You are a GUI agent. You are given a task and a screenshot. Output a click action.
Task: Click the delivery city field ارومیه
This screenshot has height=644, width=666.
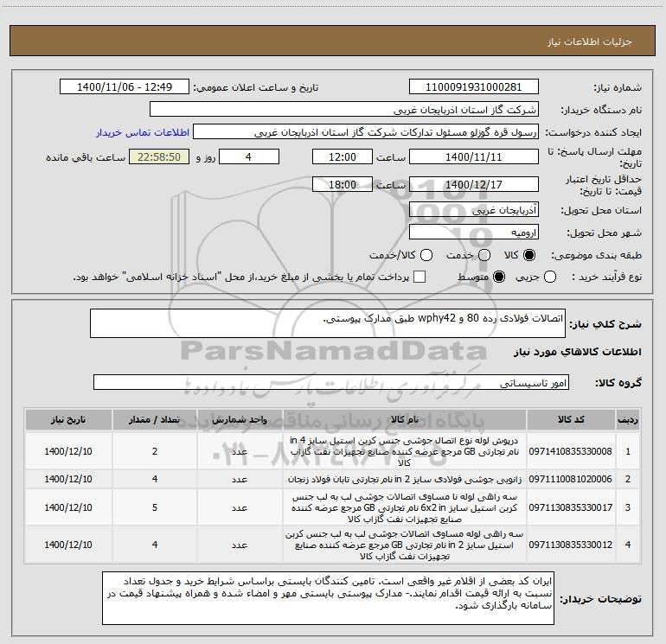[x=474, y=233]
